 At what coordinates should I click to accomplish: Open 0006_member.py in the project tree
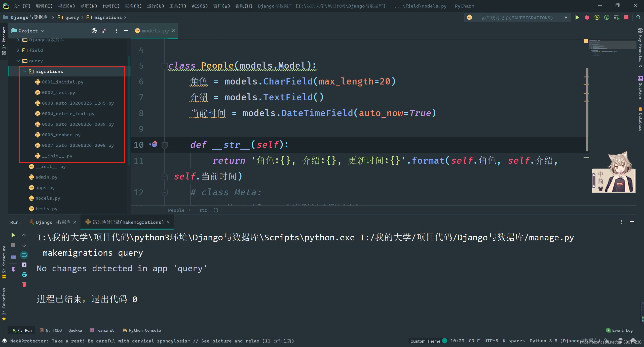click(x=61, y=135)
